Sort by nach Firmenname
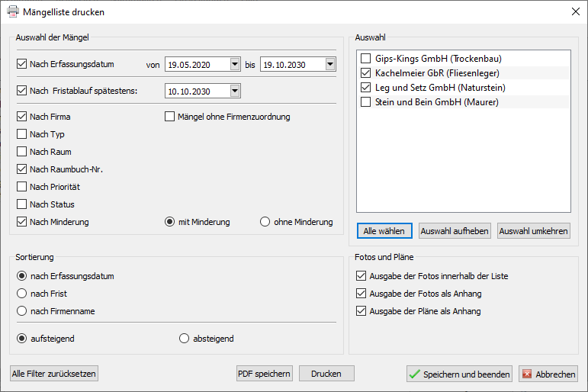This screenshot has width=588, height=392. (x=22, y=311)
